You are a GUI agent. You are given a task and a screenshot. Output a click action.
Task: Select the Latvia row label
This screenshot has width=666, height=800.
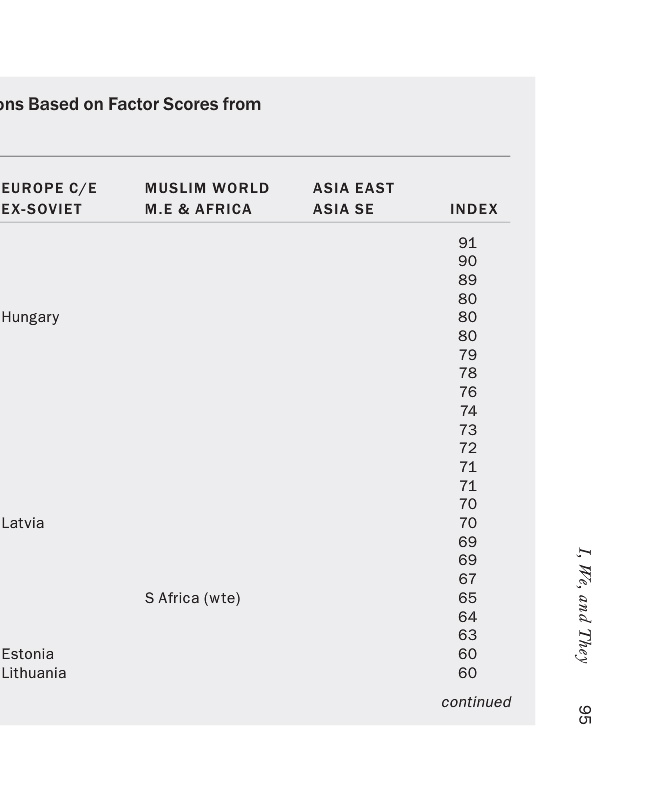click(x=23, y=523)
